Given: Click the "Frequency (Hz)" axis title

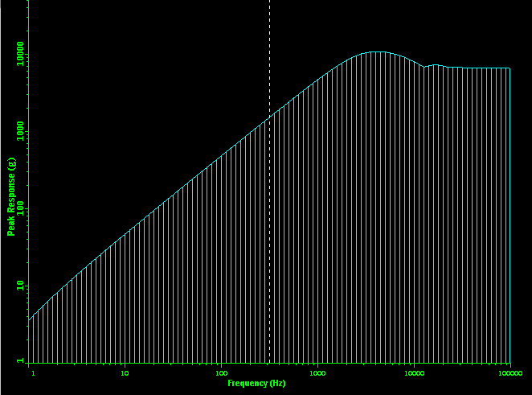Looking at the screenshot, I should pyautogui.click(x=256, y=384).
